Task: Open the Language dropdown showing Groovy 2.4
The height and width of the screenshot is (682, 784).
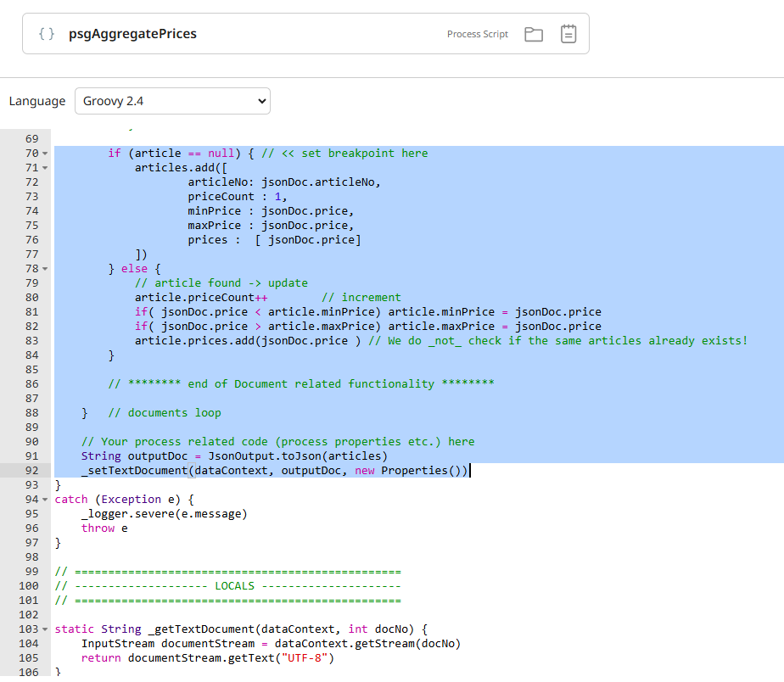Action: (172, 101)
